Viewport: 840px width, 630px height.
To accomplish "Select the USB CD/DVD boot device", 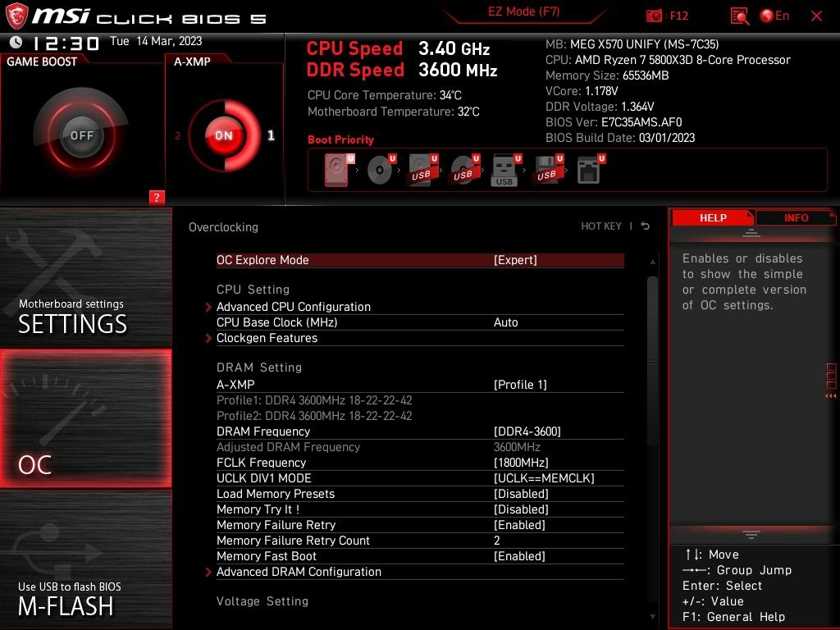I will click(x=464, y=170).
